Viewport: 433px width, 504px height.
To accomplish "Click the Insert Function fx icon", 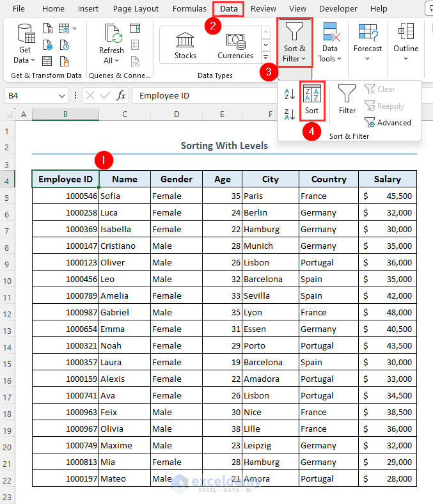I will (121, 95).
